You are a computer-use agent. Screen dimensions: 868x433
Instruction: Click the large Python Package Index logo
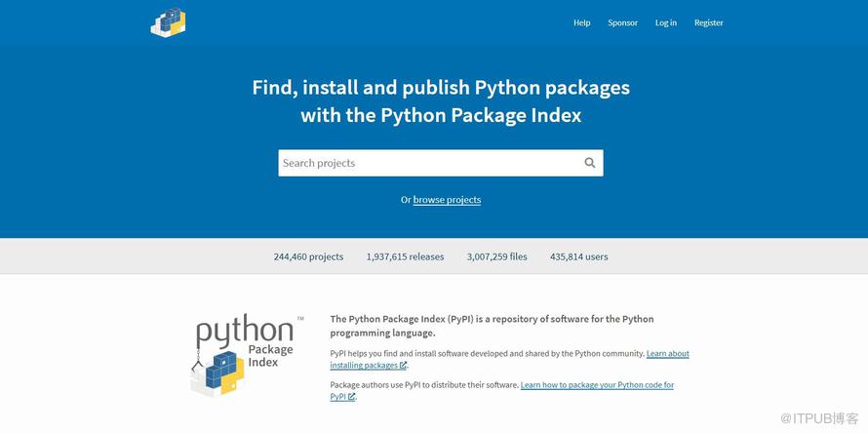[x=247, y=356]
